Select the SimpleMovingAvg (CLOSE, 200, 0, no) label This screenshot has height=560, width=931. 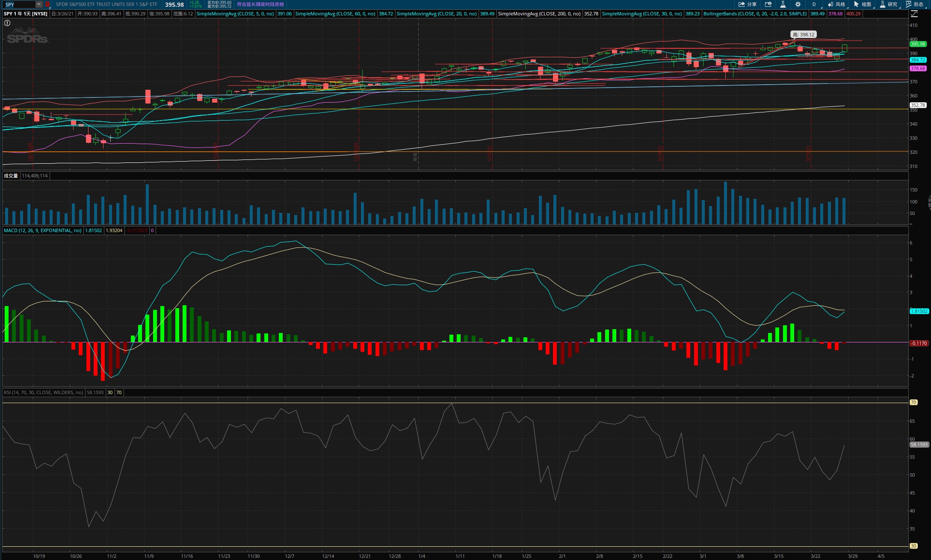click(x=539, y=14)
